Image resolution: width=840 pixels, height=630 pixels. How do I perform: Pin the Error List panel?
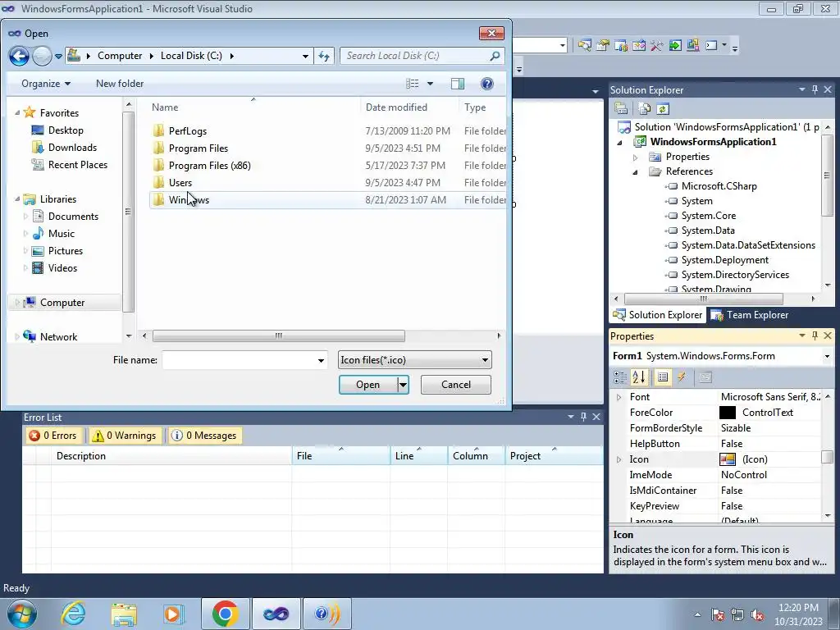coord(583,417)
